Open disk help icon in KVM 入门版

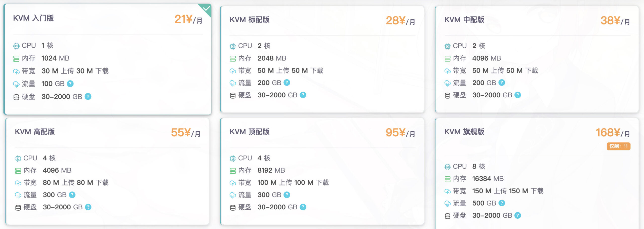[88, 96]
